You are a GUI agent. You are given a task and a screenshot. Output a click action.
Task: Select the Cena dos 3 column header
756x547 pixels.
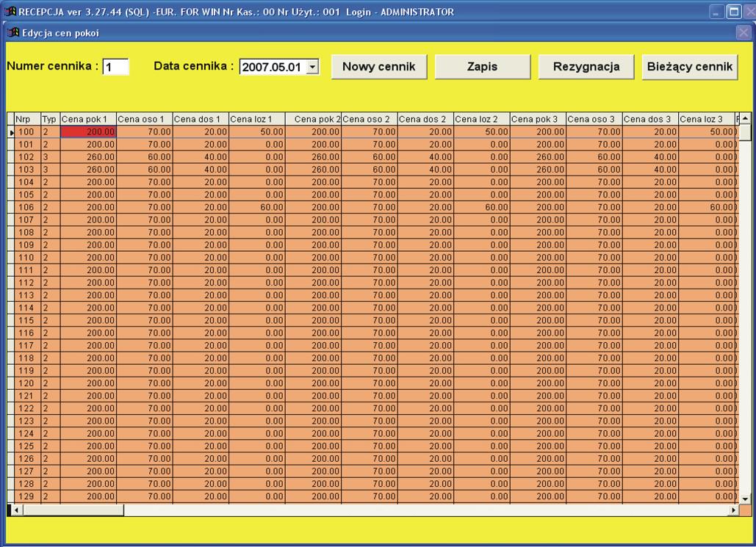[x=650, y=119]
